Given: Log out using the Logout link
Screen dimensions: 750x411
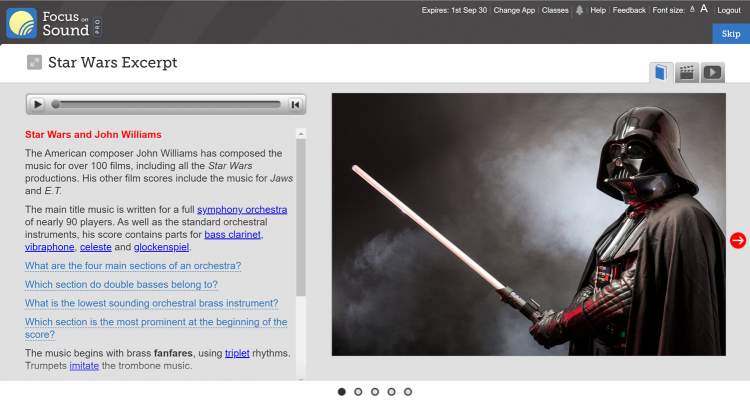Looking at the screenshot, I should tap(729, 10).
